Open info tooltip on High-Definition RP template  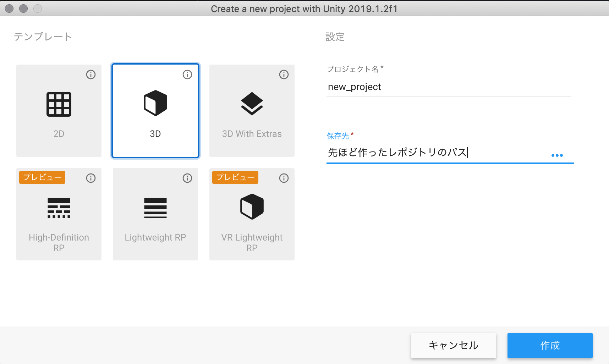[x=90, y=178]
